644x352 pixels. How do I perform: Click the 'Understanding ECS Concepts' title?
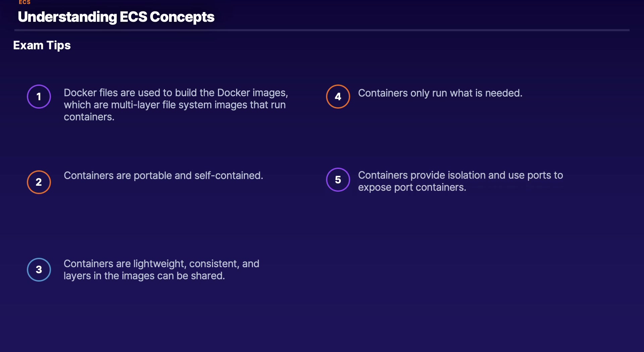[x=116, y=17]
